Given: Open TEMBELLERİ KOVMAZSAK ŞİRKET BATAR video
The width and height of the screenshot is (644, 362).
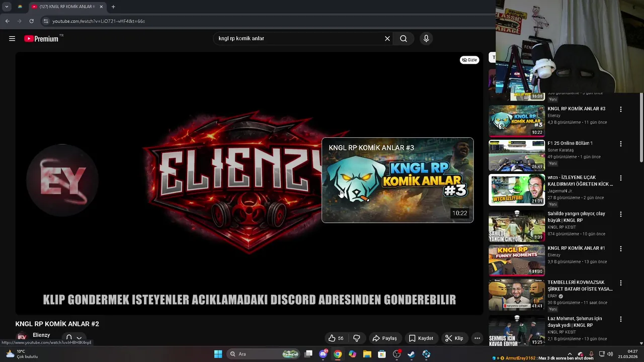Looking at the screenshot, I should [x=517, y=295].
